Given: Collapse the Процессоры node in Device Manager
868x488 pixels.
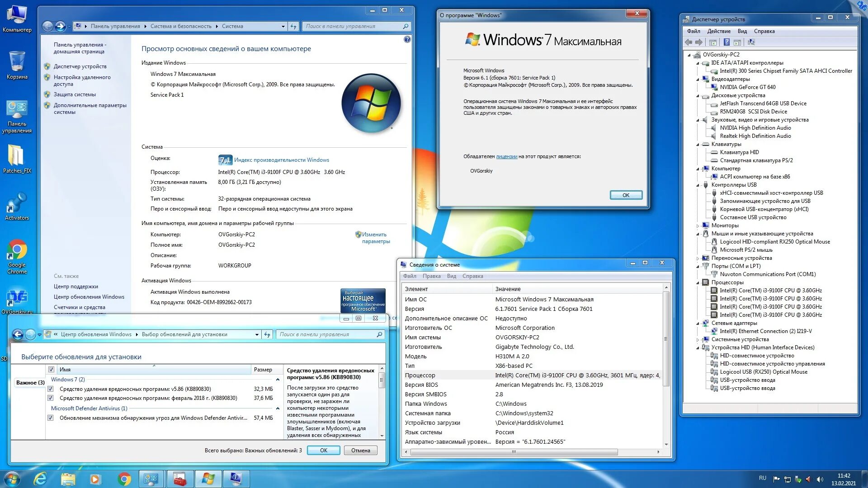Looking at the screenshot, I should pyautogui.click(x=698, y=283).
